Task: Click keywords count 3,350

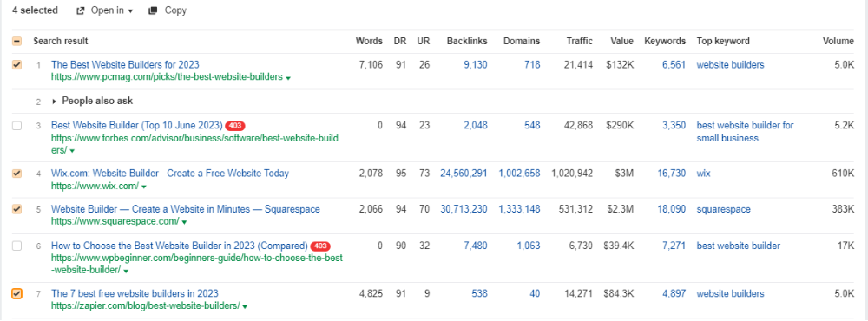Action: (x=674, y=126)
